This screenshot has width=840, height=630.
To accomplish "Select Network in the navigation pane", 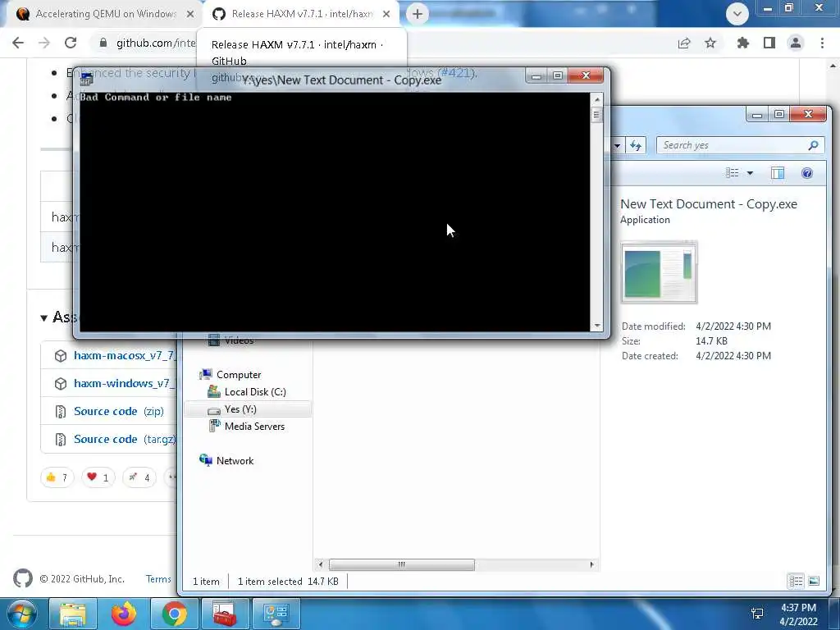I will [235, 461].
